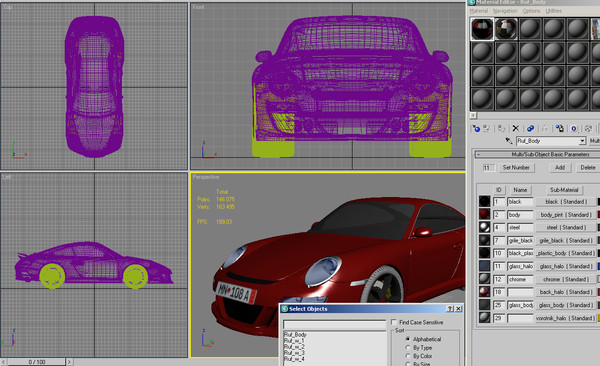Open the Ruf_Body material name dropdown
600x366 pixels.
click(x=582, y=141)
